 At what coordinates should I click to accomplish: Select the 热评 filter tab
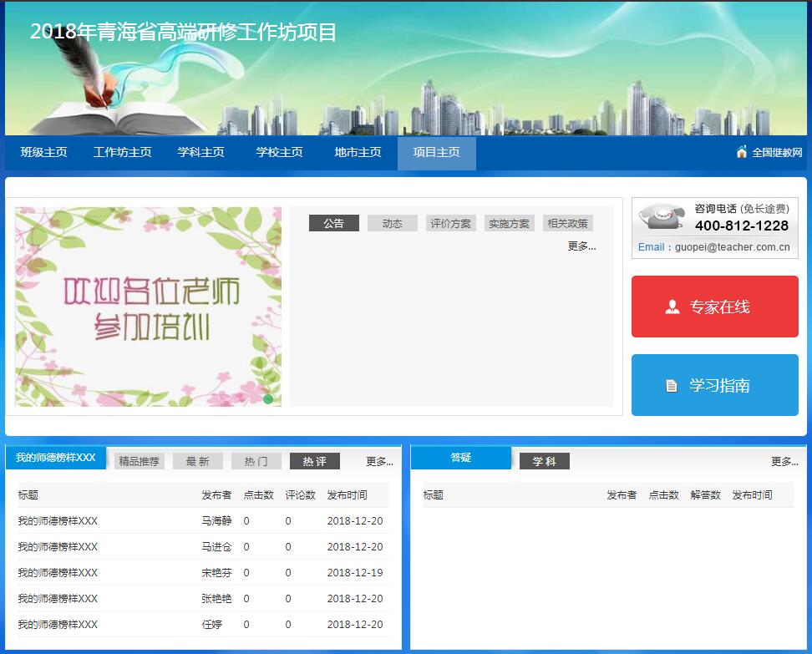point(315,461)
